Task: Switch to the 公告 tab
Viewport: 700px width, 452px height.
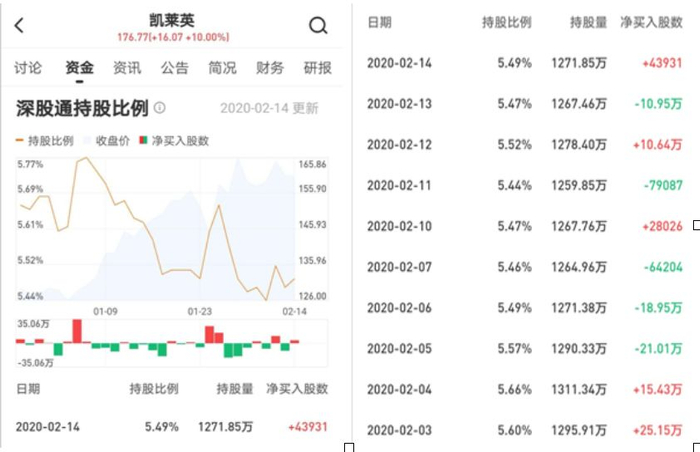Action: tap(175, 68)
